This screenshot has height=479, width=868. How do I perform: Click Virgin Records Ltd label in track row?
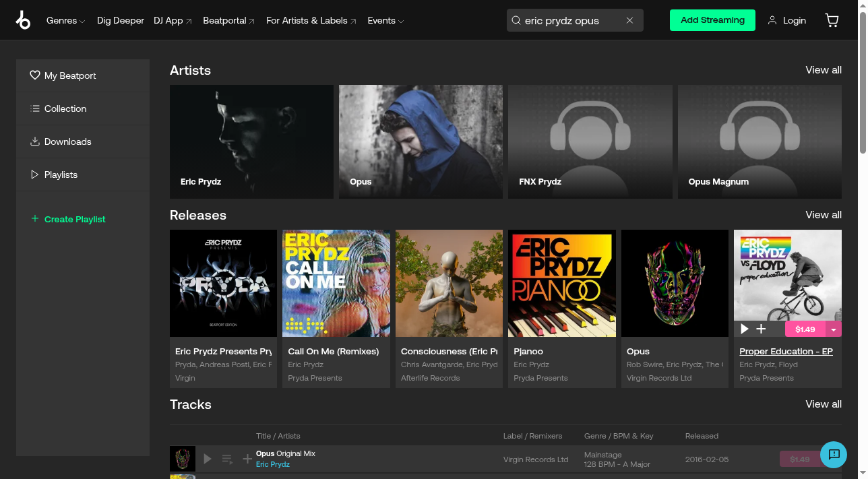(536, 459)
